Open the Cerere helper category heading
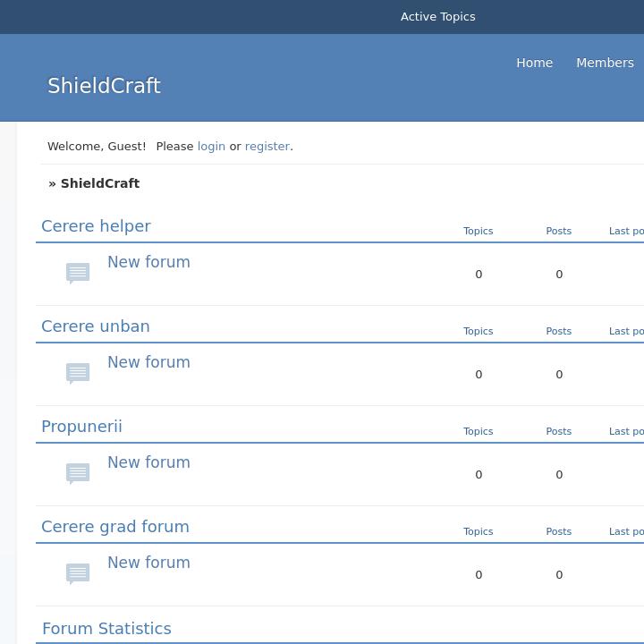The width and height of the screenshot is (644, 644). tap(96, 226)
